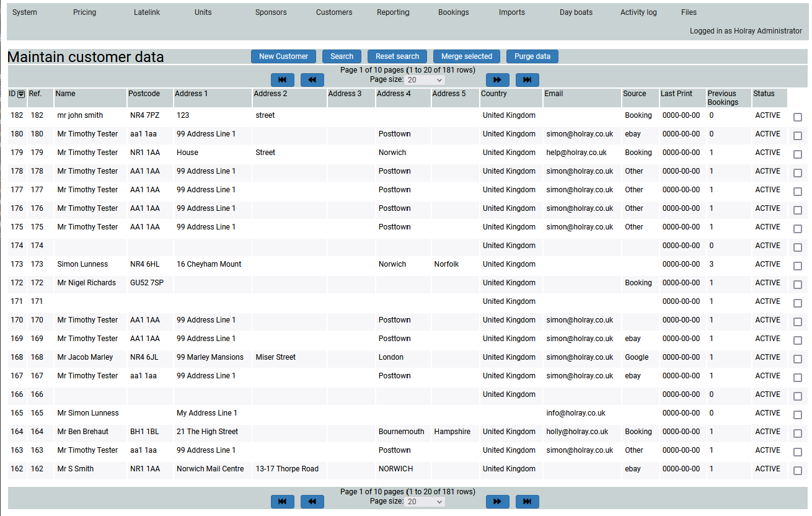Go to next page using top fast-forward icon

pyautogui.click(x=498, y=80)
